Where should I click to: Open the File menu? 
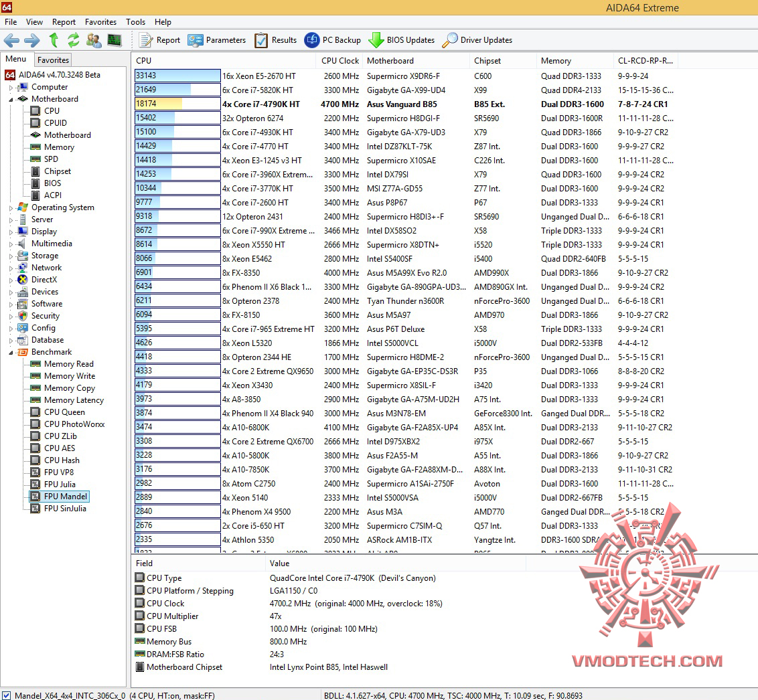[x=11, y=21]
